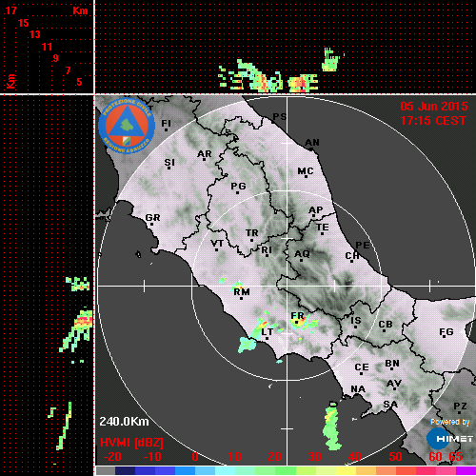Screen dimensions: 476x476
Task: Click the '17' km height label
Action: pyautogui.click(x=10, y=10)
